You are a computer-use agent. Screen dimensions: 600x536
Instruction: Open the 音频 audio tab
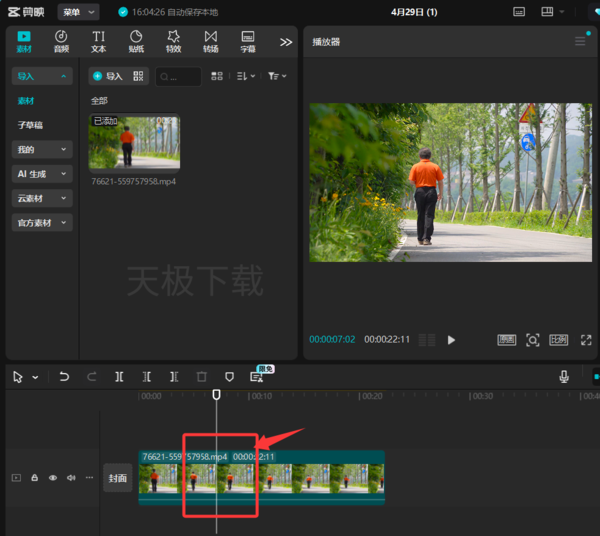(61, 42)
